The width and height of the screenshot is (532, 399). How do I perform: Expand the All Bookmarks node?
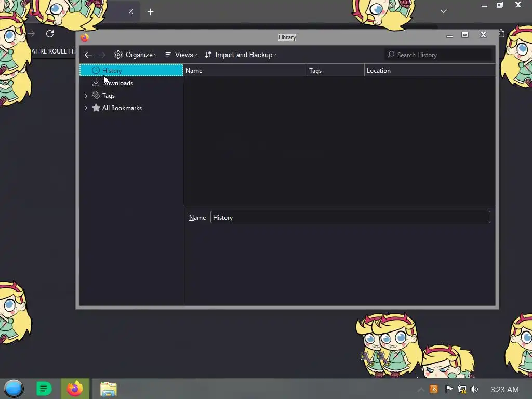pyautogui.click(x=86, y=108)
